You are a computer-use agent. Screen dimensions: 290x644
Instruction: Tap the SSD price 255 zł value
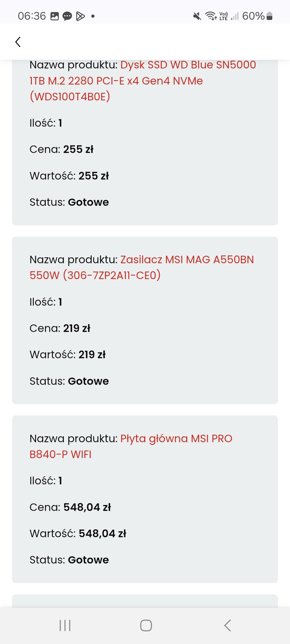pyautogui.click(x=78, y=149)
